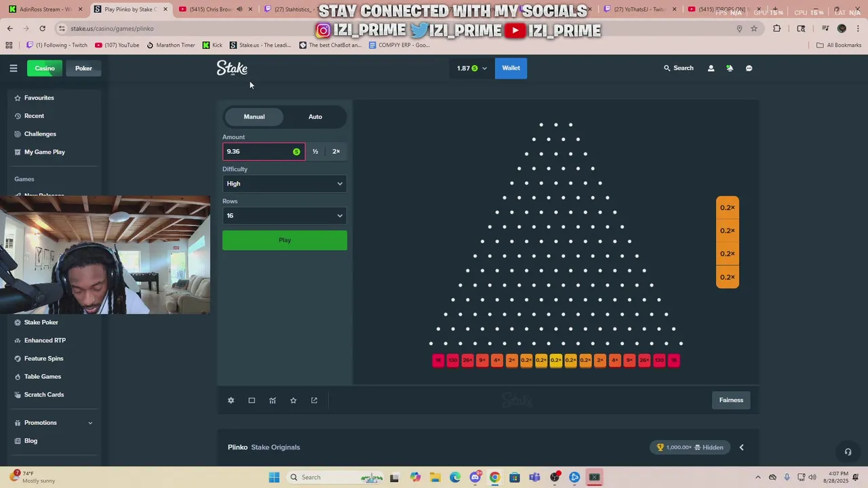The image size is (868, 488).
Task: Add Plinko to favourites star
Action: pos(293,401)
